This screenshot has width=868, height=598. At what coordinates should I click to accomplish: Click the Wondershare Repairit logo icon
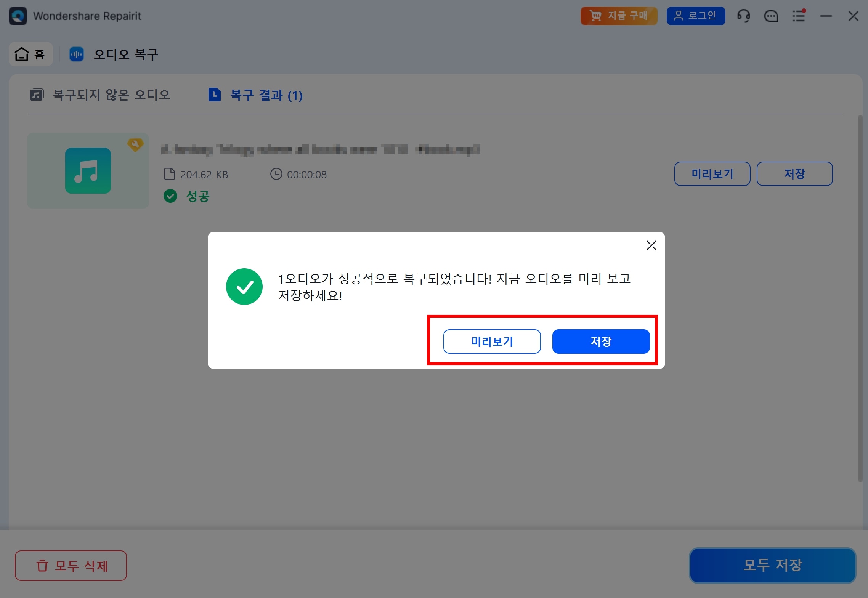[18, 16]
